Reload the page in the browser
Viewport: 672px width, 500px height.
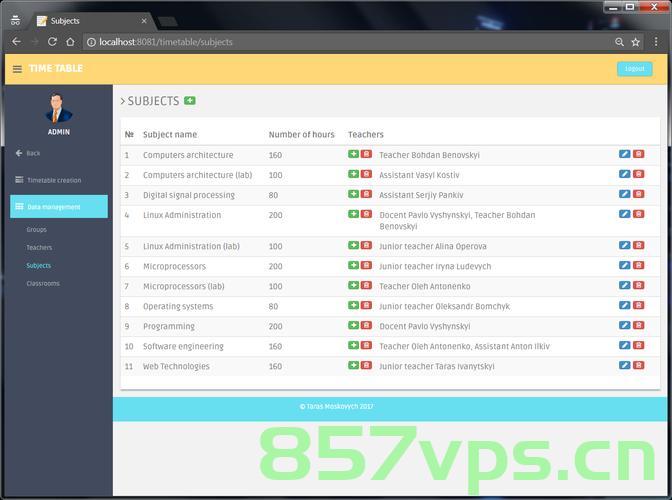pyautogui.click(x=52, y=42)
